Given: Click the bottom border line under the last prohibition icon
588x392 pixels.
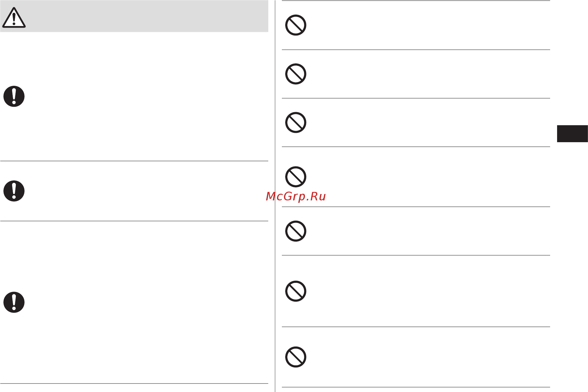Looking at the screenshot, I should point(416,387).
